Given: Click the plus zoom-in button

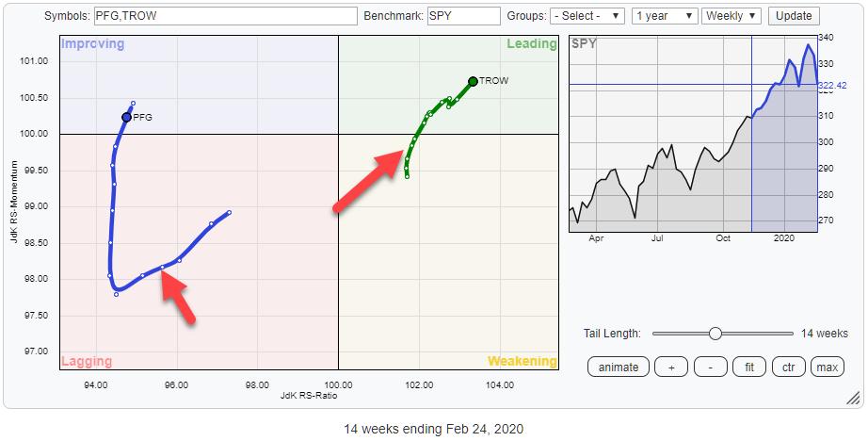Looking at the screenshot, I should [x=671, y=367].
